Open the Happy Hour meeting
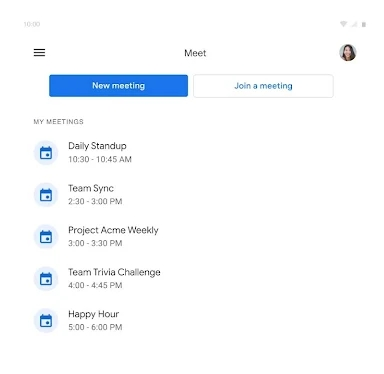Image resolution: width=384 pixels, height=374 pixels. coord(192,321)
